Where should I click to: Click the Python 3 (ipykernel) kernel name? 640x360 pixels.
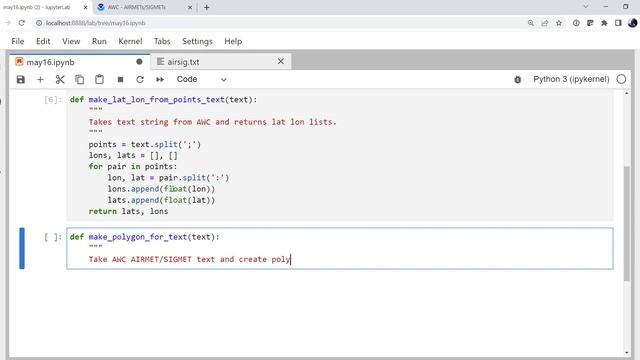tap(571, 79)
